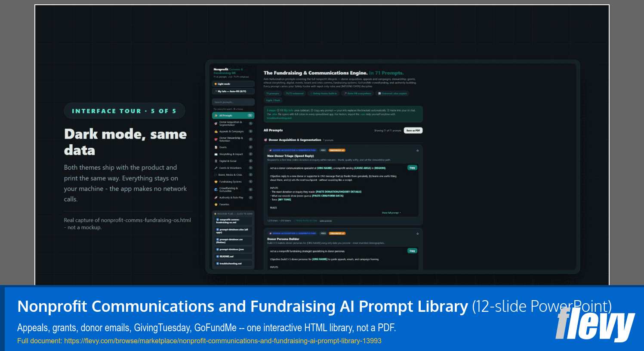This screenshot has width=644, height=351.
Task: Click the flevy logo
Action: tap(595, 324)
